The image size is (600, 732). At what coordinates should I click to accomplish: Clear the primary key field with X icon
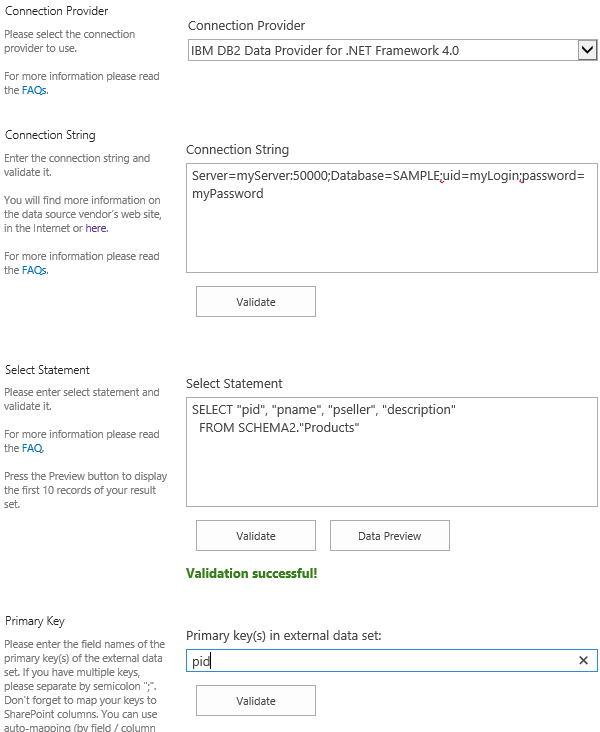tap(584, 661)
